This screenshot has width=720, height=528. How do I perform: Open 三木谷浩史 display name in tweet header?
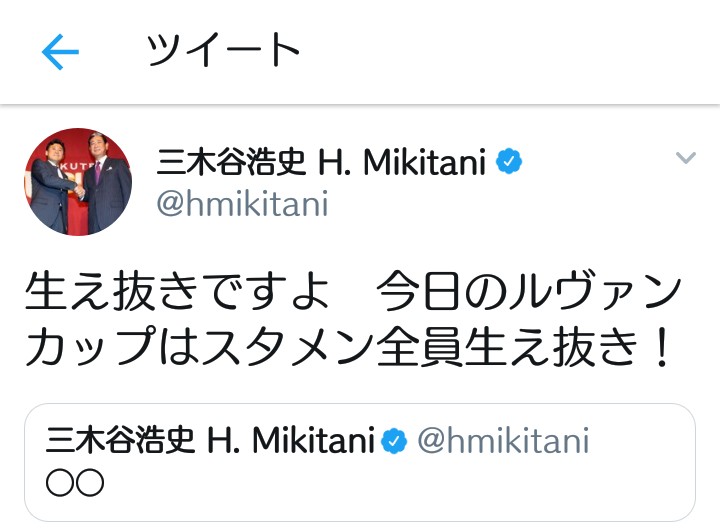point(232,161)
